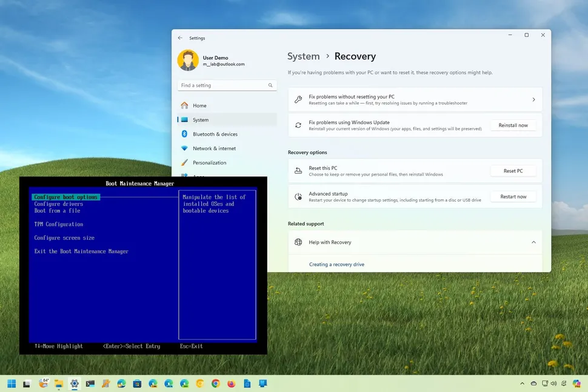Open the Widgets weather icon showing 84°
588x392 pixels.
point(44,383)
